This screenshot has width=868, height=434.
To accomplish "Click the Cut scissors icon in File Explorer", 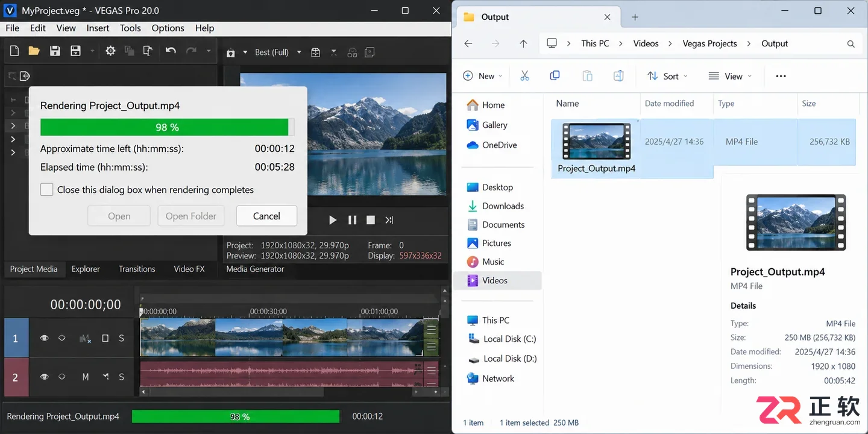I will (524, 76).
